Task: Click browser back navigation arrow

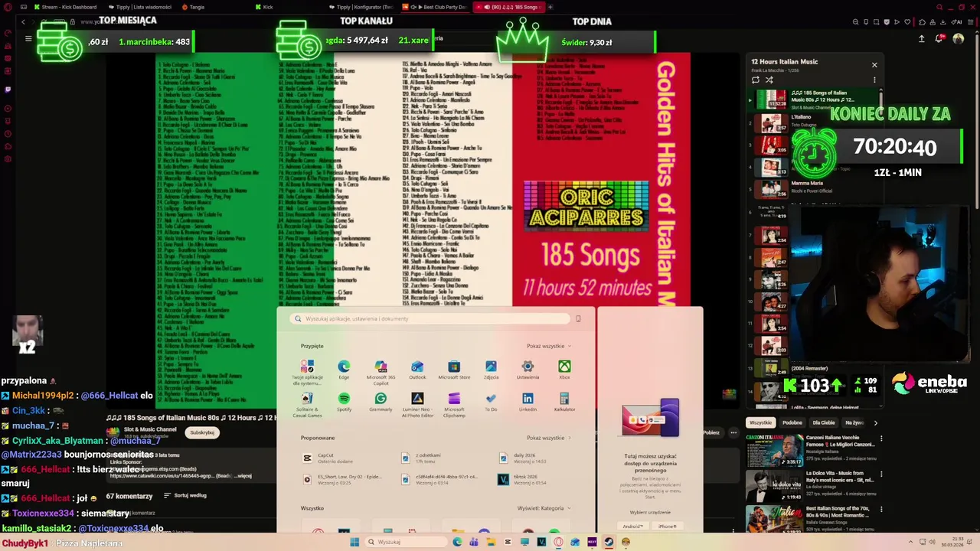Action: click(x=23, y=22)
